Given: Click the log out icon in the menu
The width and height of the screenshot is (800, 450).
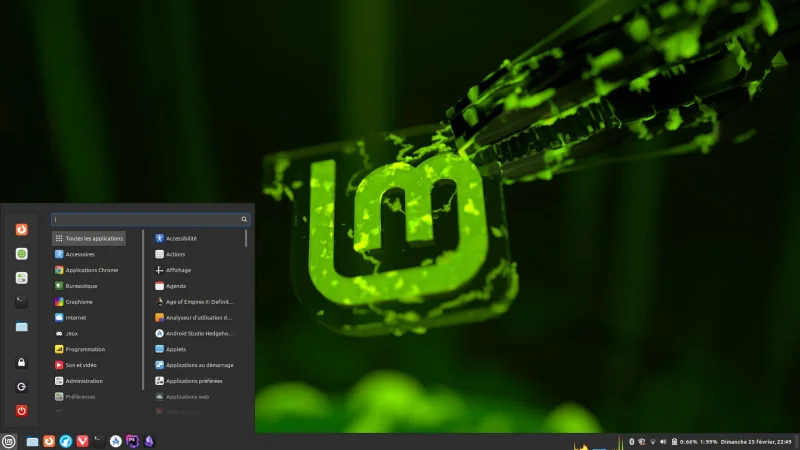Looking at the screenshot, I should click(x=21, y=387).
